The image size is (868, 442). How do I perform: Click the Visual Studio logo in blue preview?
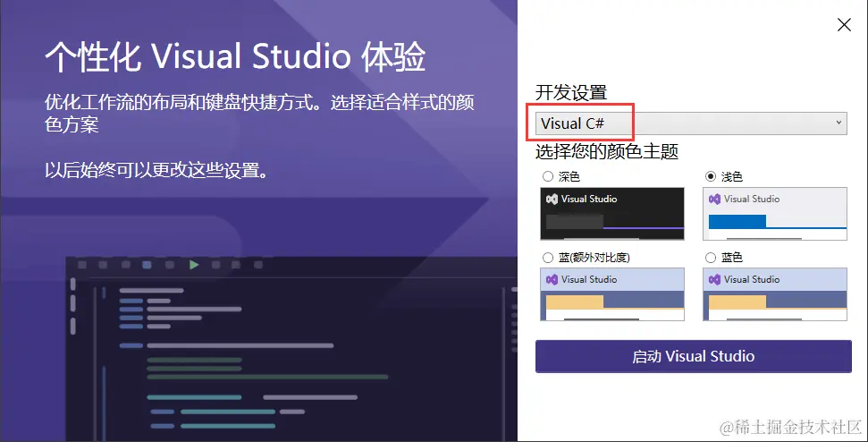pos(714,280)
